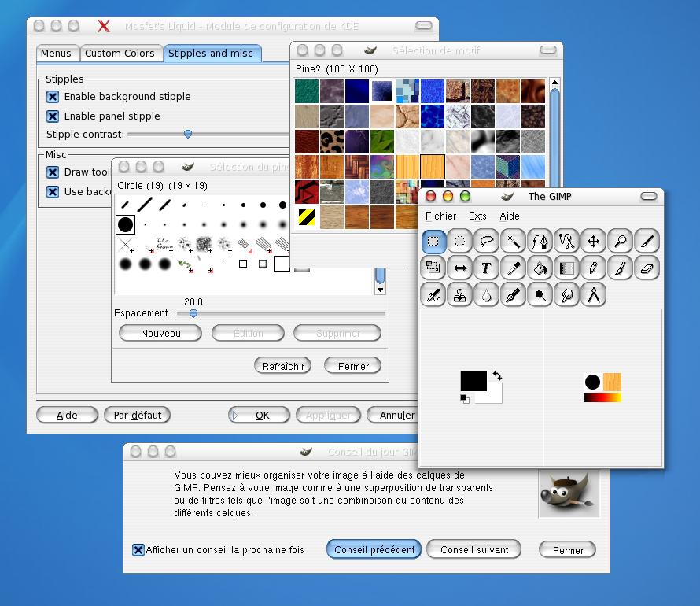Viewport: 700px width, 606px height.
Task: Click the brush list scroll-down arrow
Action: (380, 290)
